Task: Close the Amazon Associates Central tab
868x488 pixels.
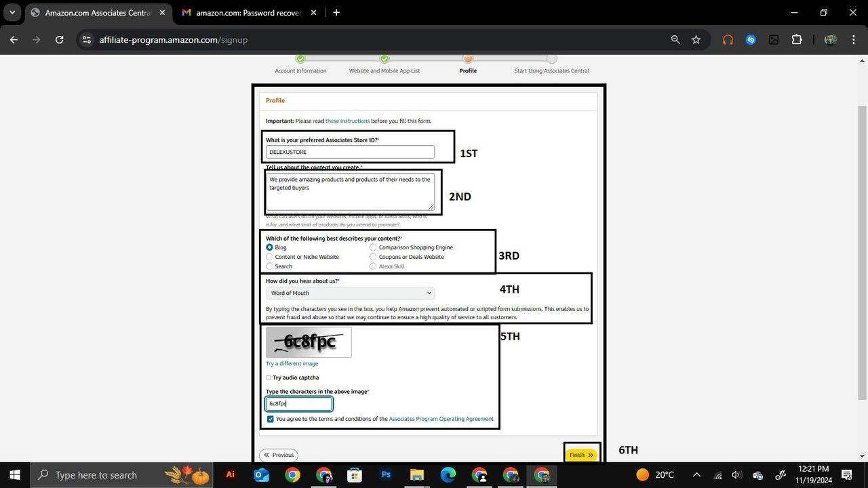Action: [x=162, y=12]
